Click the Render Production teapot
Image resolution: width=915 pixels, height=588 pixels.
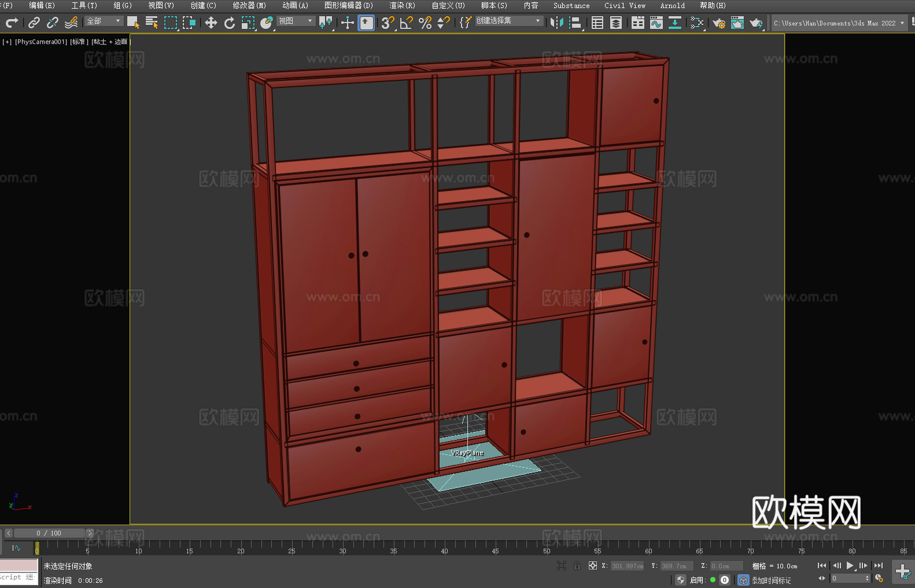756,23
